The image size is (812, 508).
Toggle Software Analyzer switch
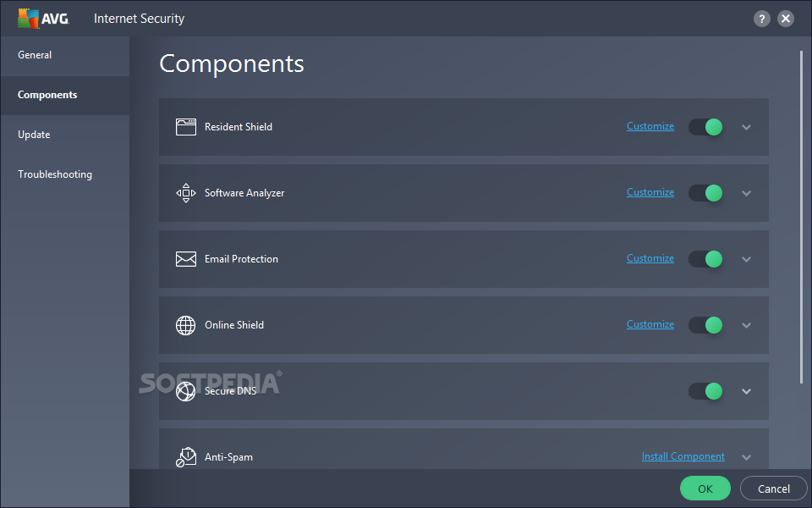(x=705, y=193)
